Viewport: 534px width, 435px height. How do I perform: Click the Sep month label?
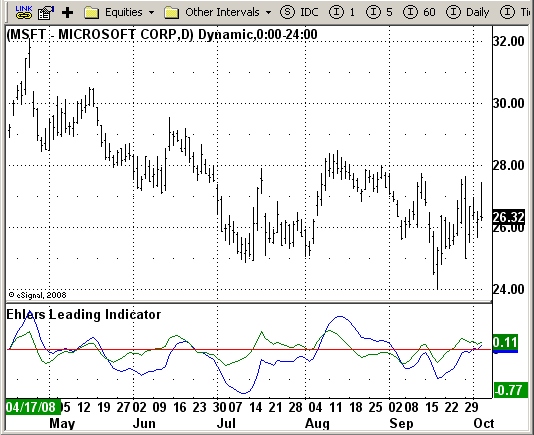tap(402, 423)
